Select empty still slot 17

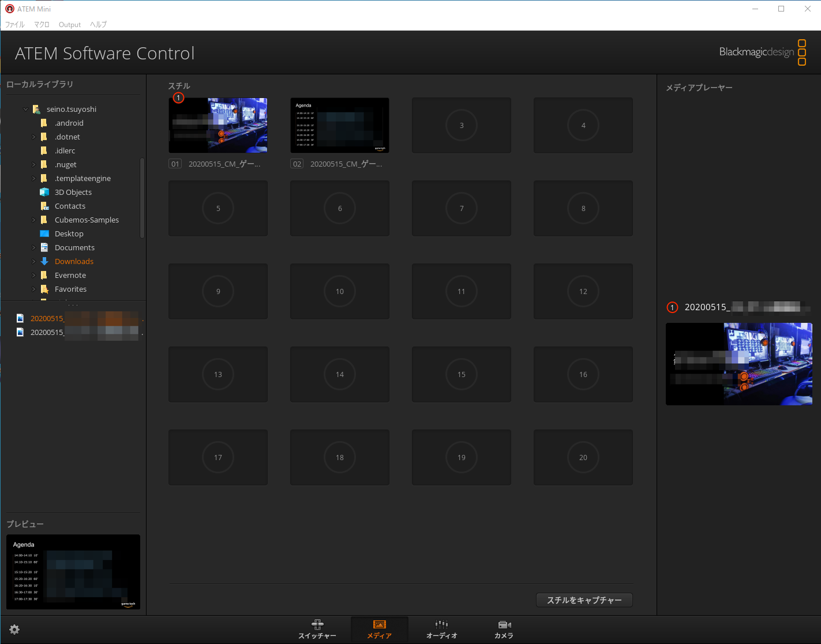tap(218, 457)
